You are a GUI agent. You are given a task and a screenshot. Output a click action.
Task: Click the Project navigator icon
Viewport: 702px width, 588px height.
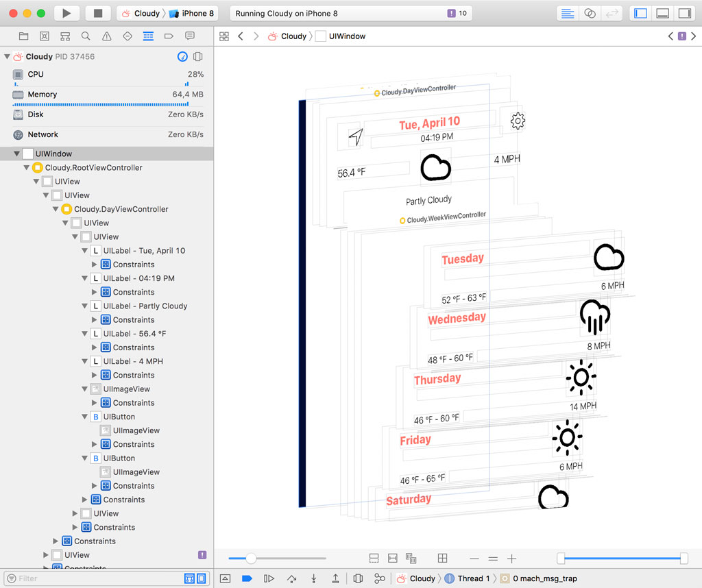(x=24, y=36)
